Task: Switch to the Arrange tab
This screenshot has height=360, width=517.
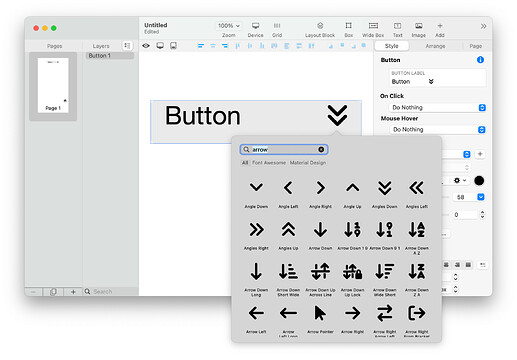Action: tap(435, 46)
